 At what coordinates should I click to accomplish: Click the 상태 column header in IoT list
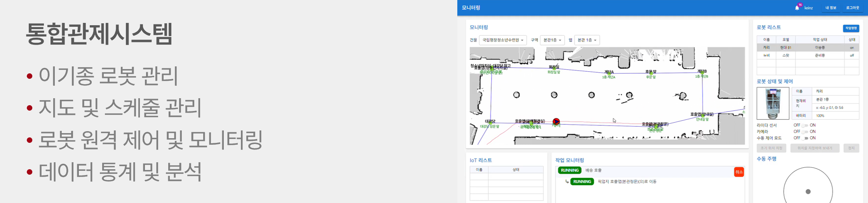(516, 170)
